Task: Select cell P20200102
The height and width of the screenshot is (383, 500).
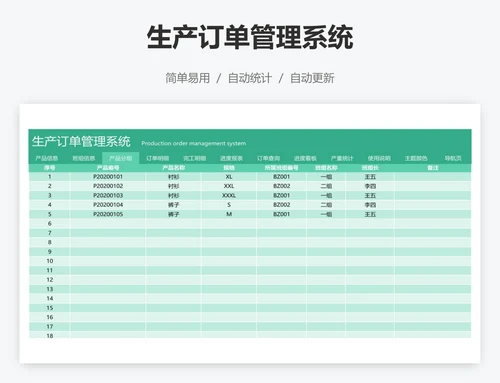Action: [x=108, y=186]
